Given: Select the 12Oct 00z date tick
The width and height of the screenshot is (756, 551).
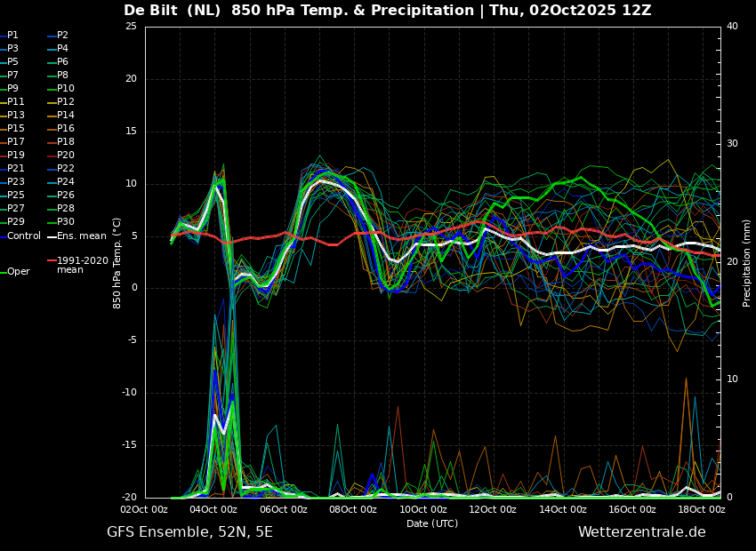Looking at the screenshot, I should 493,509.
